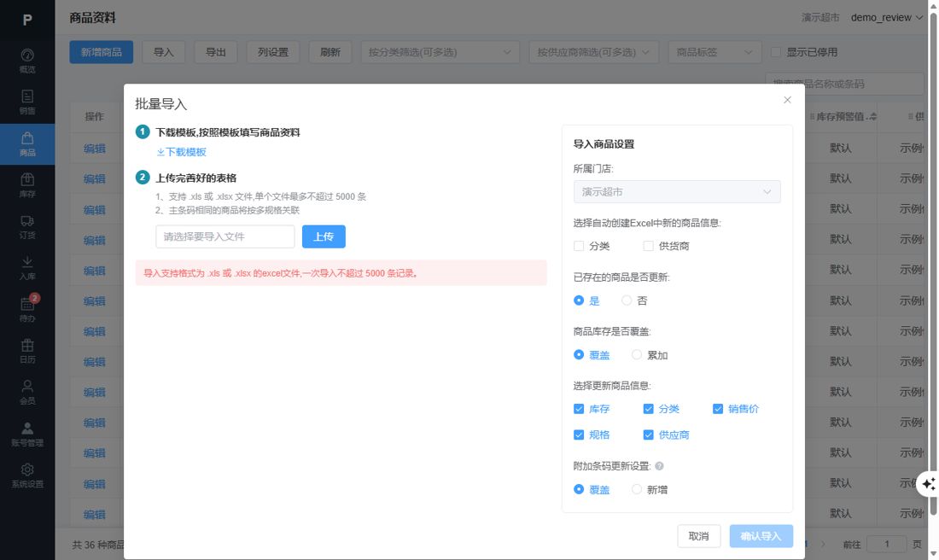Open the 日历 calendar sidebar icon

click(27, 351)
